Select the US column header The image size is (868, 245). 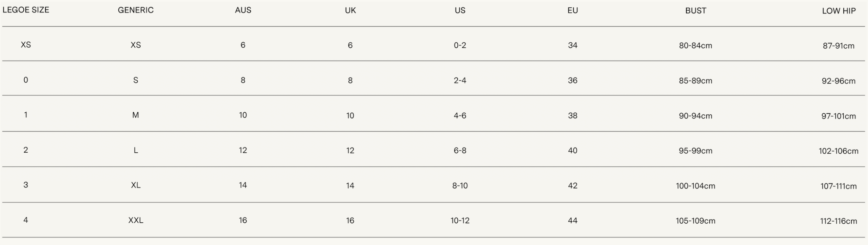(x=460, y=10)
